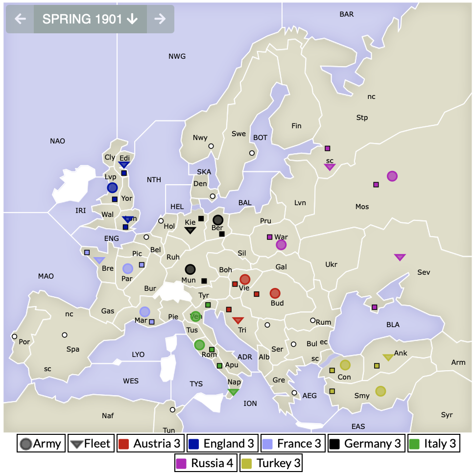This screenshot has height=474, width=476.
Task: Select the Italian fleet in Naples
Action: 234,392
